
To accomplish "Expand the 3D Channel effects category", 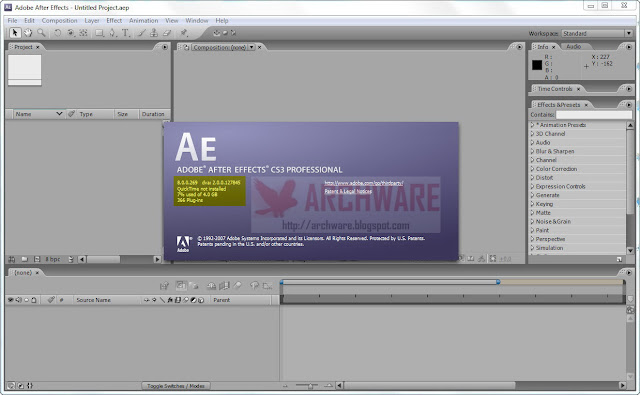I will click(532, 133).
